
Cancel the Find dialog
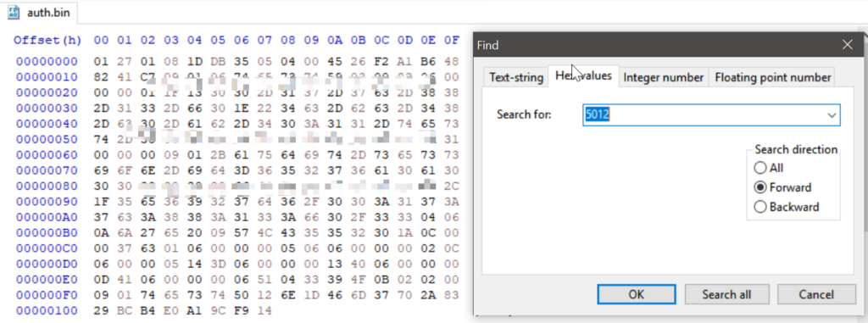pyautogui.click(x=816, y=294)
